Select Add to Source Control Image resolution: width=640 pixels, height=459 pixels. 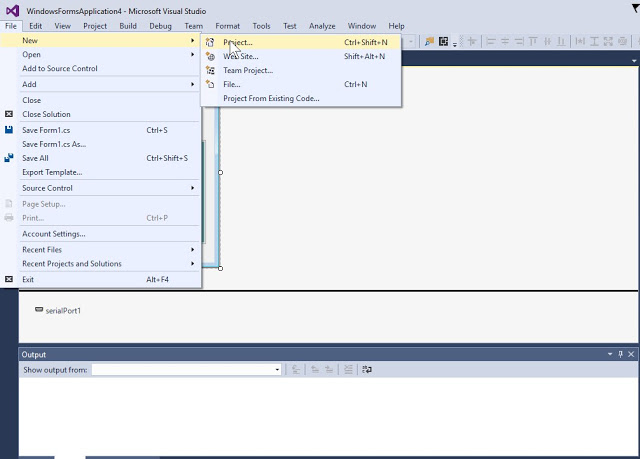100,69
